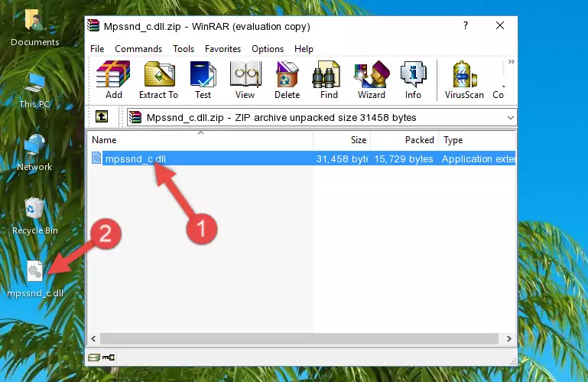Click the WinRAR help question mark button
Image resolution: width=588 pixels, height=382 pixels.
[x=466, y=25]
